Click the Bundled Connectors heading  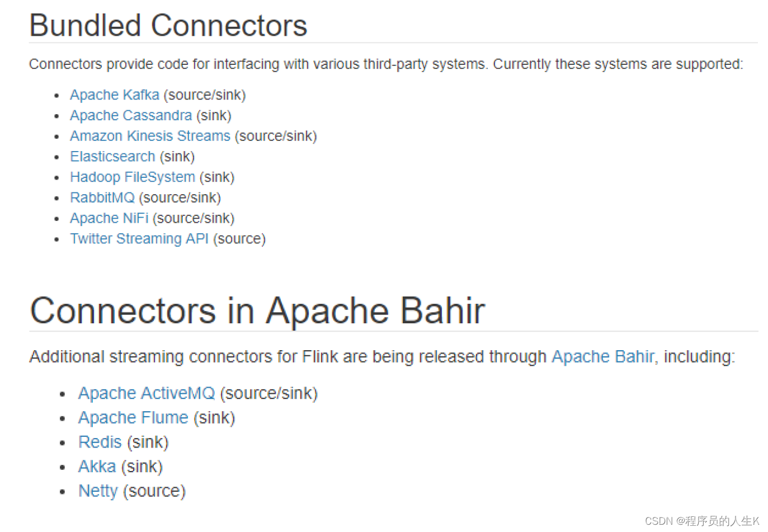168,26
